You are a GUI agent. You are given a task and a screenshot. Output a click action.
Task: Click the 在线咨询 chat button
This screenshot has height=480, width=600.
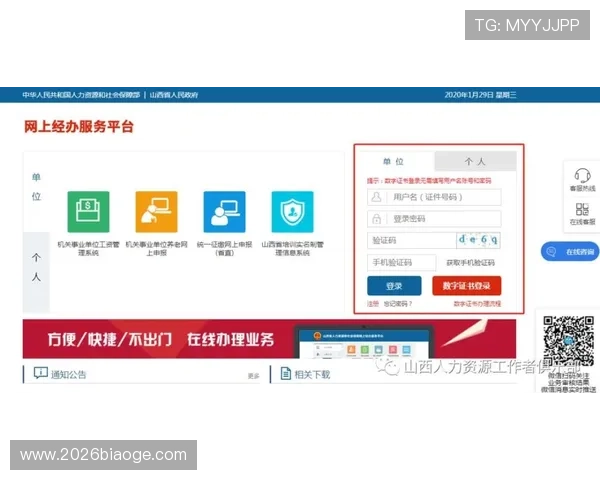click(x=570, y=251)
